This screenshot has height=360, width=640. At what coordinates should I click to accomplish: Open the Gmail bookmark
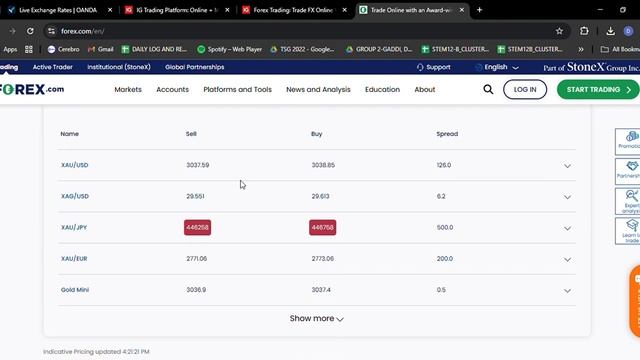coord(100,49)
